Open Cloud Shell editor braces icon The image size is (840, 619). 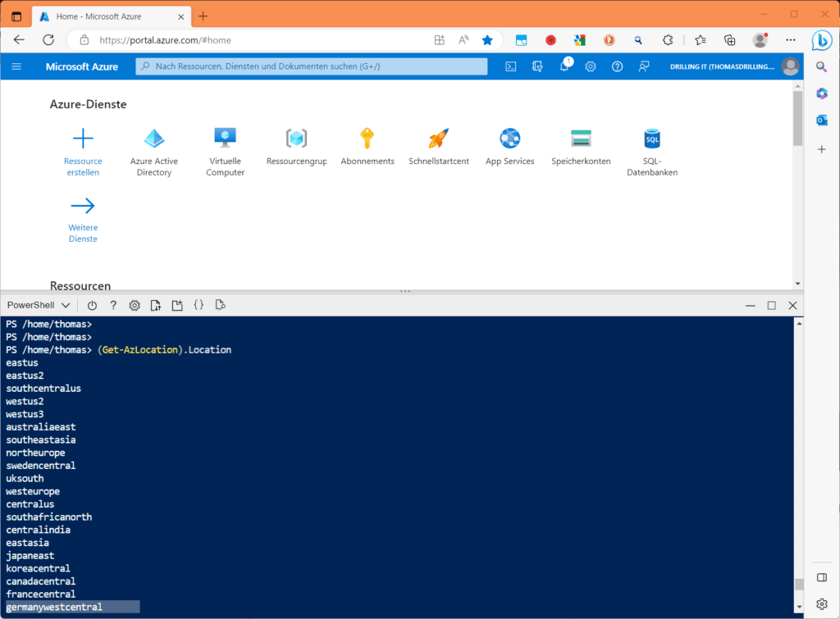click(x=199, y=305)
